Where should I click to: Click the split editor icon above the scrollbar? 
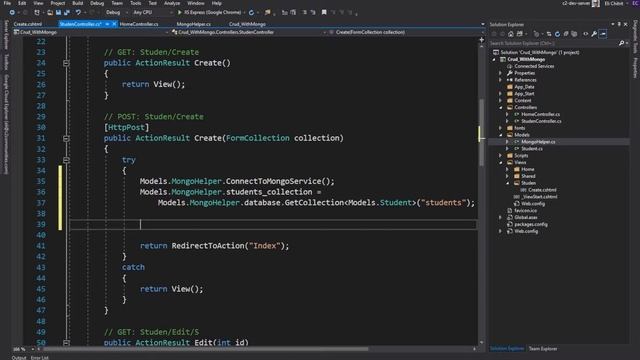[482, 40]
